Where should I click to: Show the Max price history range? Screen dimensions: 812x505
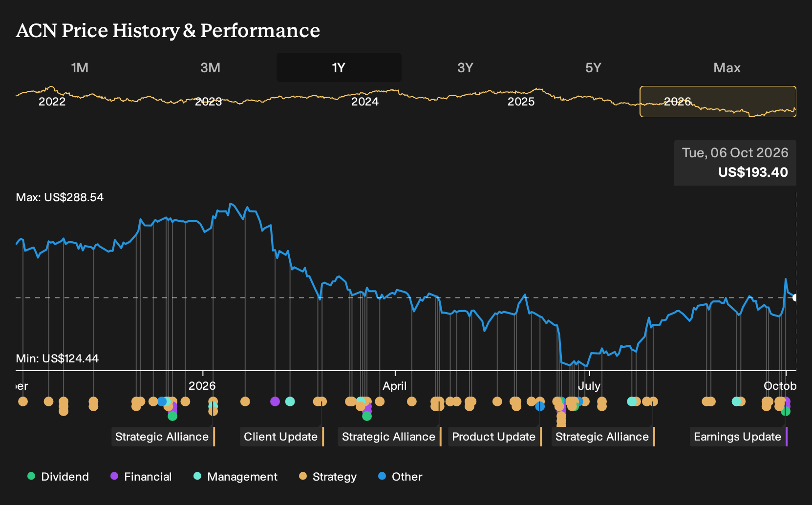[727, 67]
